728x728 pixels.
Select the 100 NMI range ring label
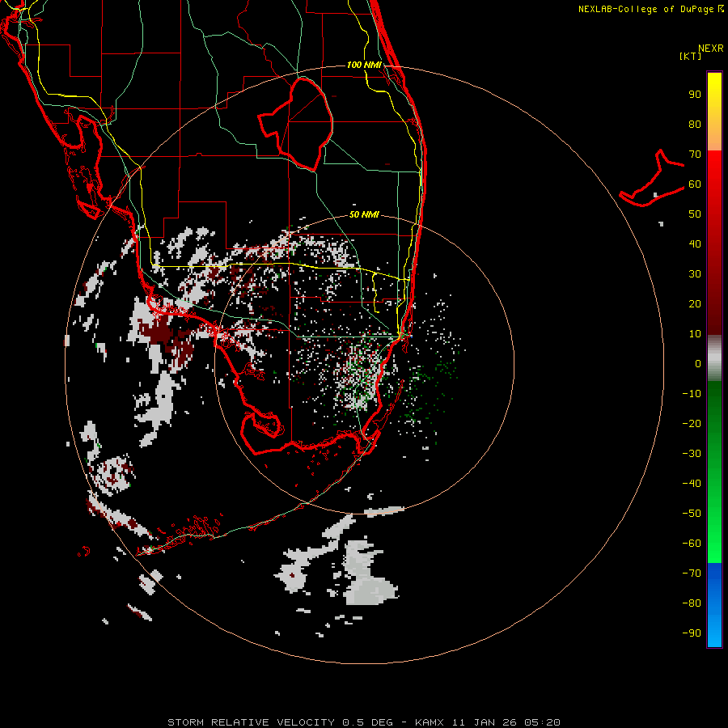(364, 65)
